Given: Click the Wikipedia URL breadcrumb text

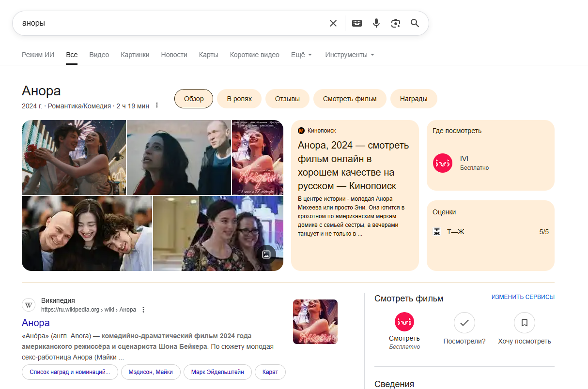Looking at the screenshot, I should (x=89, y=310).
